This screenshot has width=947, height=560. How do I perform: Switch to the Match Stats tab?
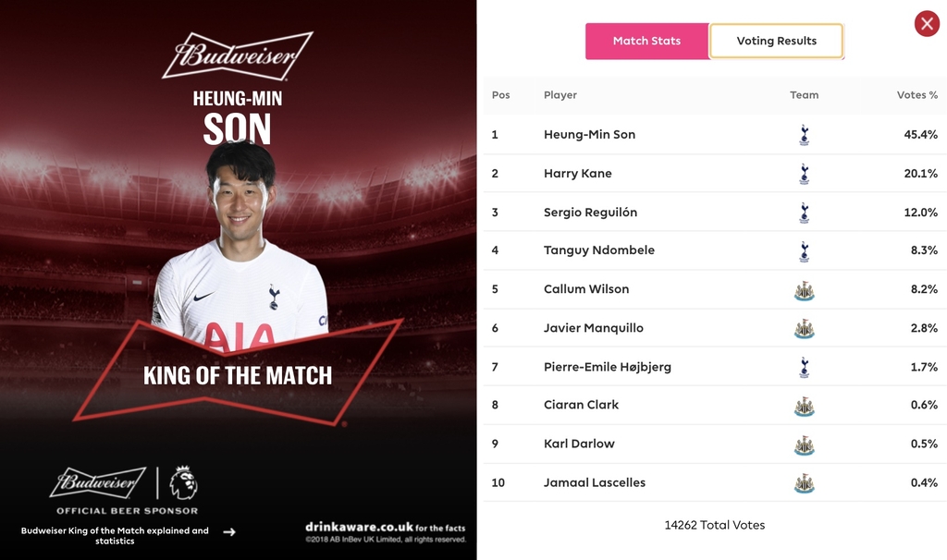[x=646, y=41]
